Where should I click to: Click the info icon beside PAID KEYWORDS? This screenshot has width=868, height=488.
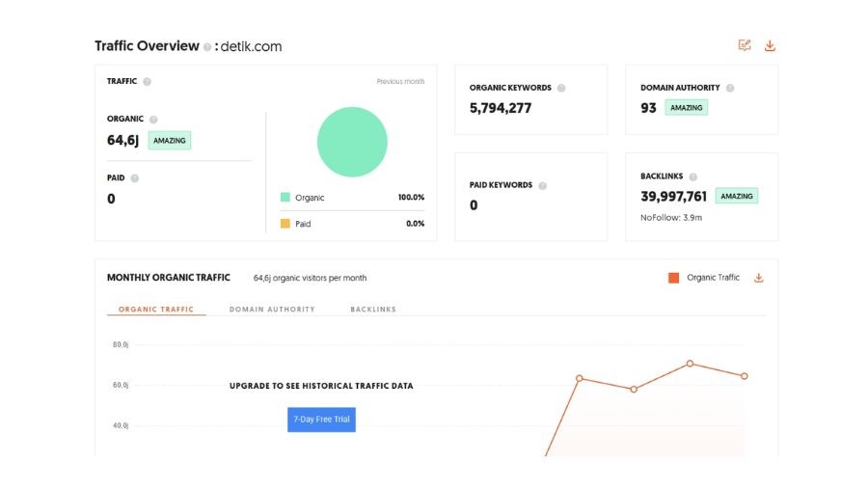(542, 185)
